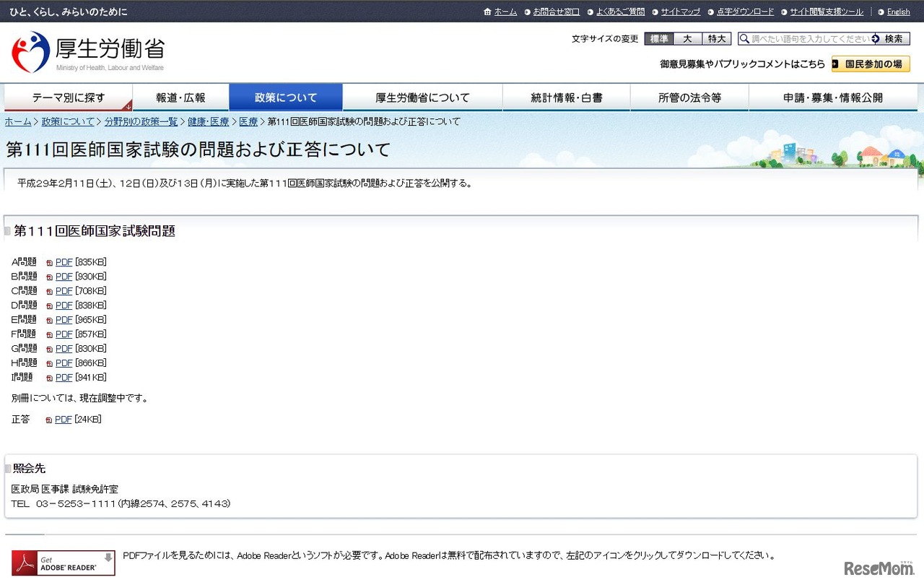This screenshot has height=585, width=924.
Task: Switch the site to English
Action: coord(897,12)
